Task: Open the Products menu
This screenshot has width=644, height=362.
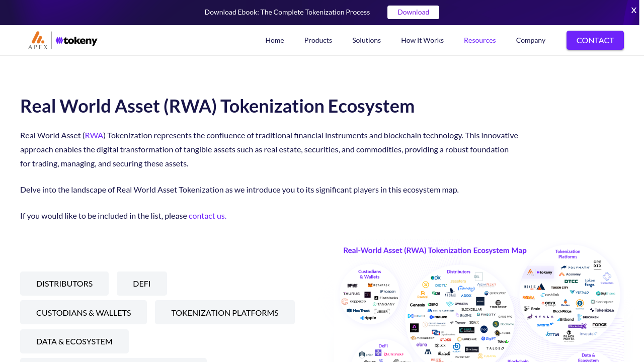Action: coord(318,40)
